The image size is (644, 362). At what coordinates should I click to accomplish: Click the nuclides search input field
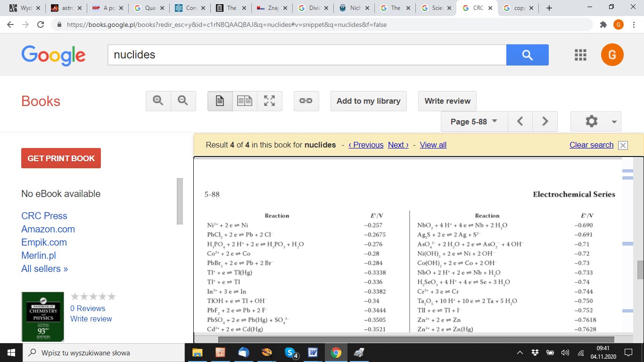[306, 55]
